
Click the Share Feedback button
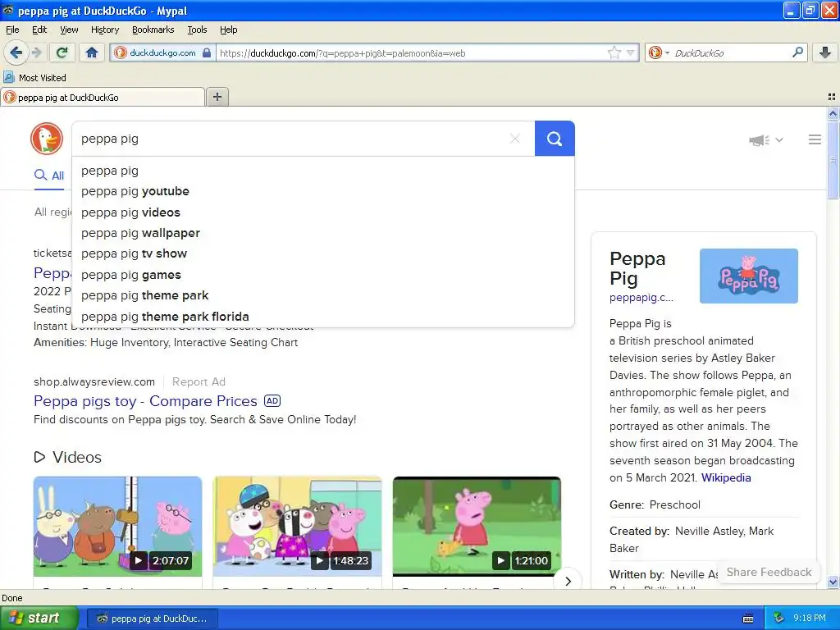coord(769,572)
